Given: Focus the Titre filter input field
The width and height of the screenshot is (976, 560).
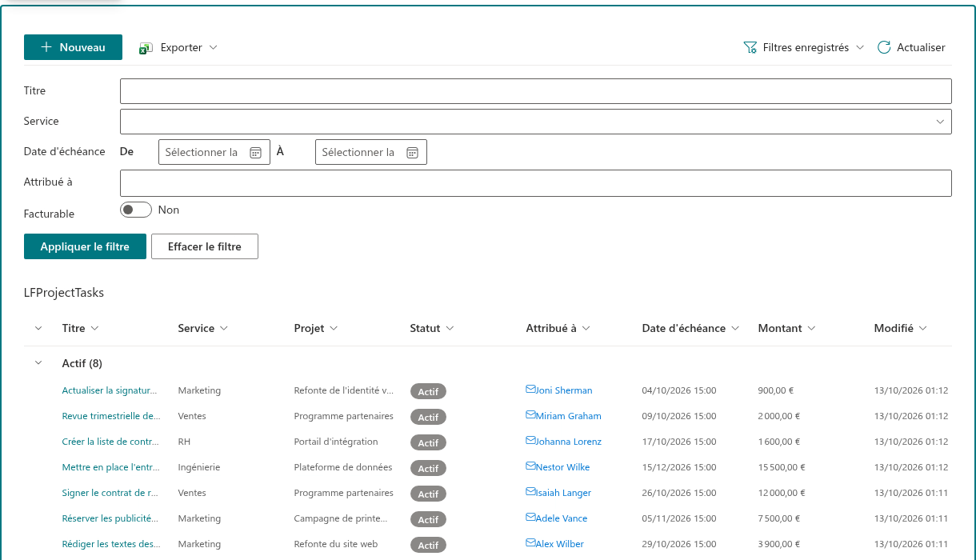Looking at the screenshot, I should point(536,91).
